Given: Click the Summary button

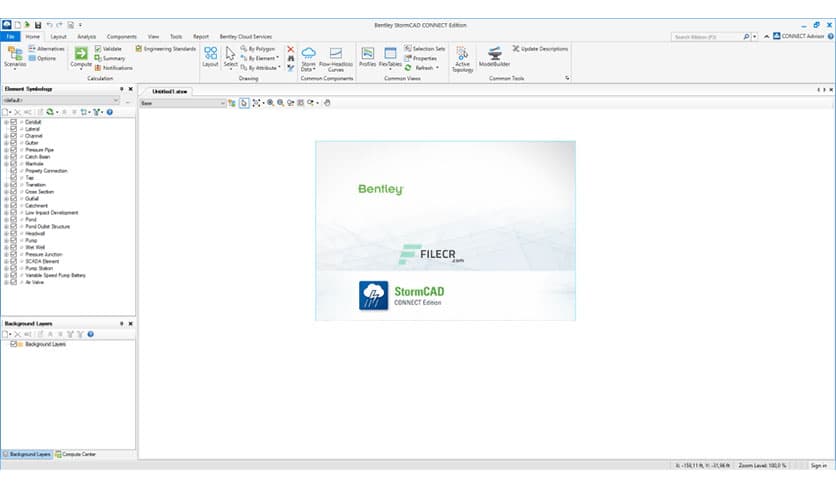Looking at the screenshot, I should [110, 58].
